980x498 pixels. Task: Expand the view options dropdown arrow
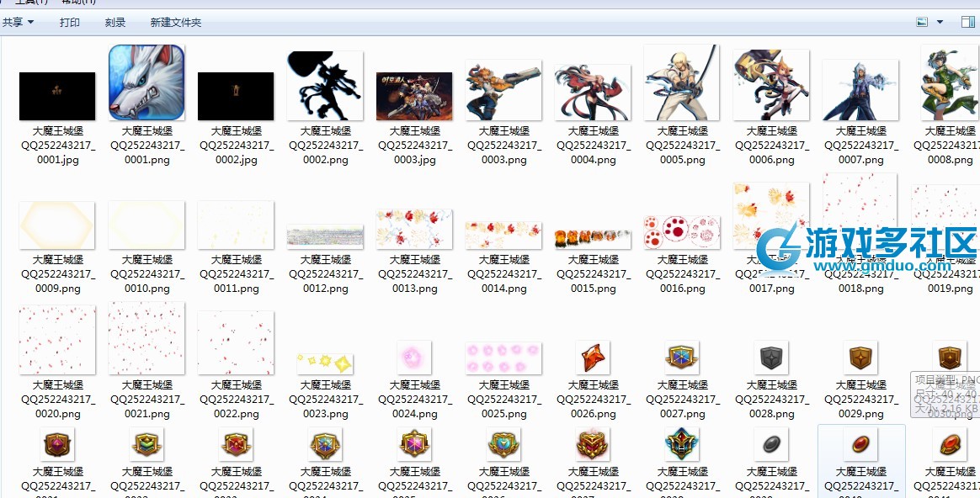tap(940, 23)
